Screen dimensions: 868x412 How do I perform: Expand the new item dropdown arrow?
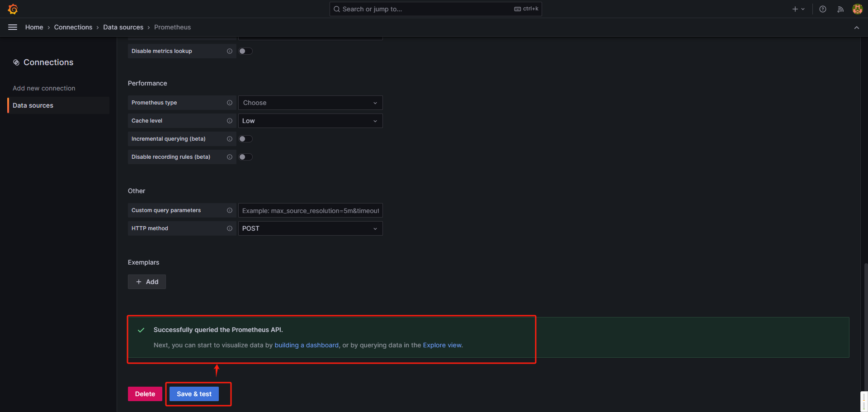[803, 9]
